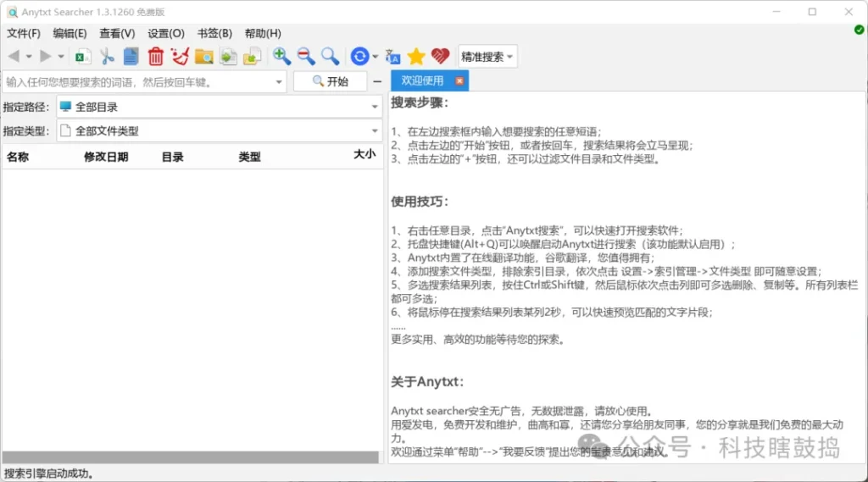Click the results list horizontal scrollbar
The image size is (868, 482).
coord(191,457)
